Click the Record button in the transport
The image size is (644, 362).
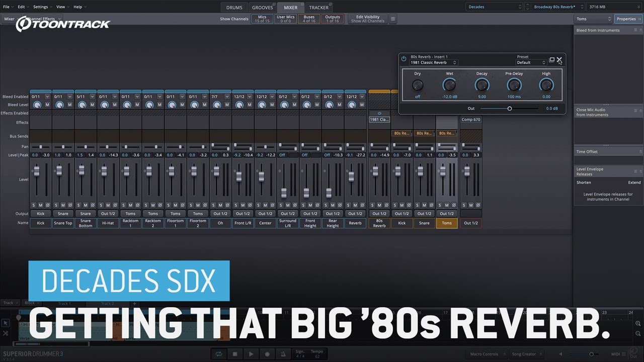coord(267,354)
